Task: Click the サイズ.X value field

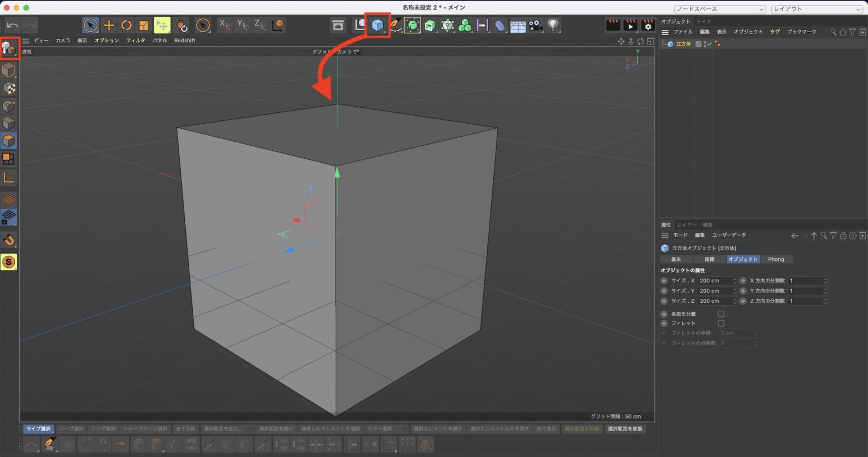Action: tap(715, 280)
